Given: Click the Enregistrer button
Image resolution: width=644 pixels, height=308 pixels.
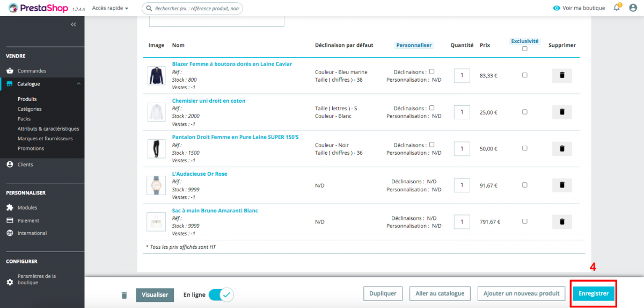Looking at the screenshot, I should coord(594,293).
